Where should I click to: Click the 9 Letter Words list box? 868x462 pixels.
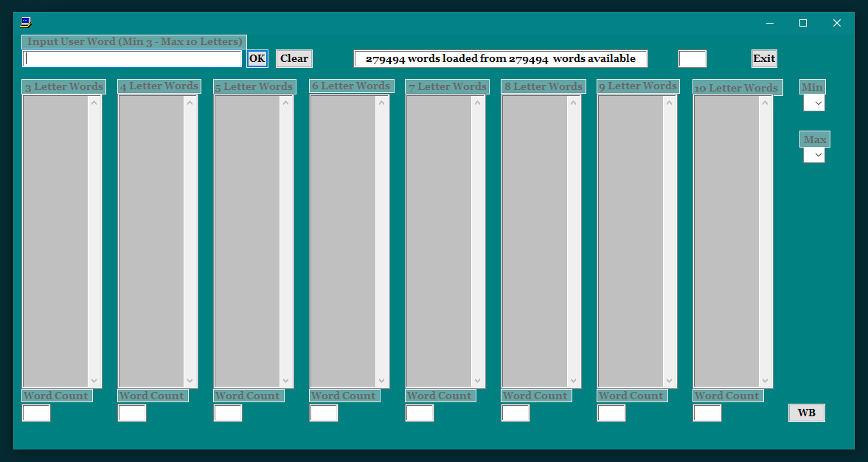point(636,241)
